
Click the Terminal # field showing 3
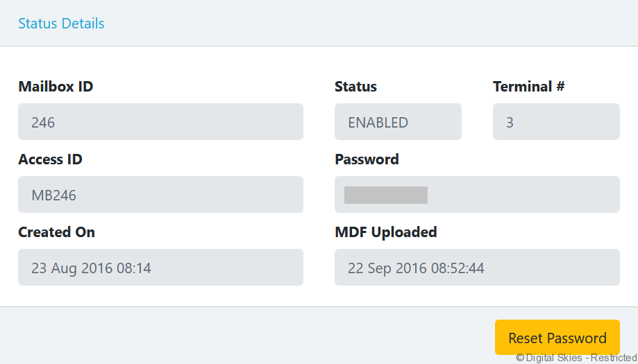pos(556,122)
